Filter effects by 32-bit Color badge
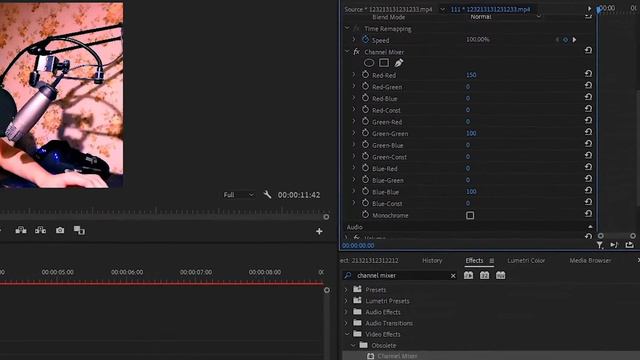Screen dimensions: 640x360 click(484, 276)
